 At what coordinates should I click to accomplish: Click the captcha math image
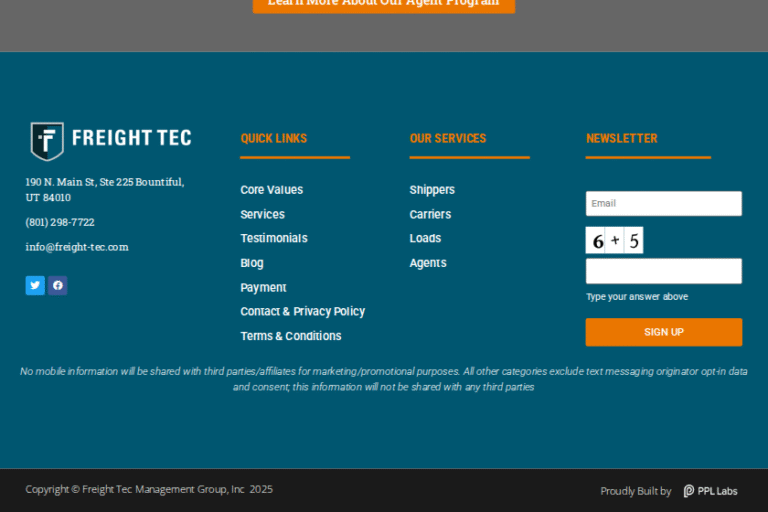(x=614, y=240)
